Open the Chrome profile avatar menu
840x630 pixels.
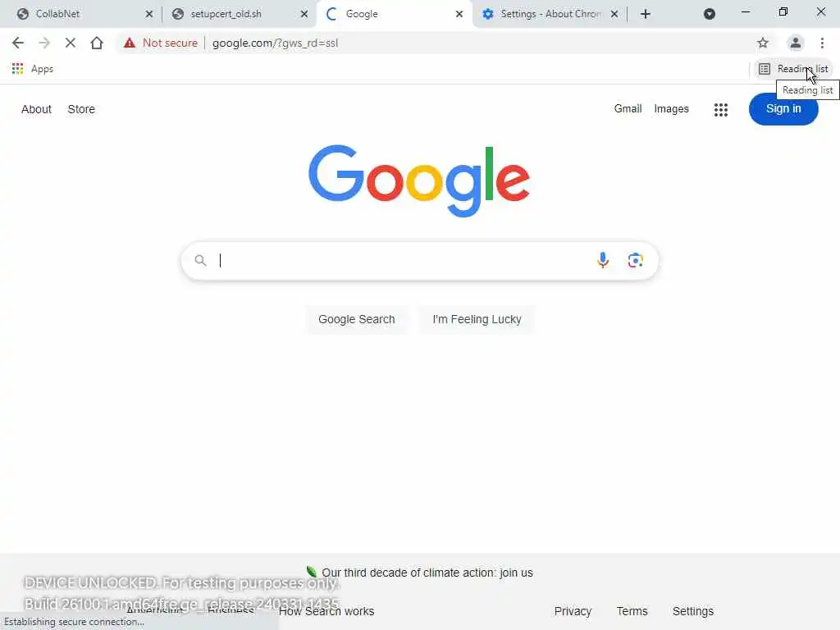(796, 43)
